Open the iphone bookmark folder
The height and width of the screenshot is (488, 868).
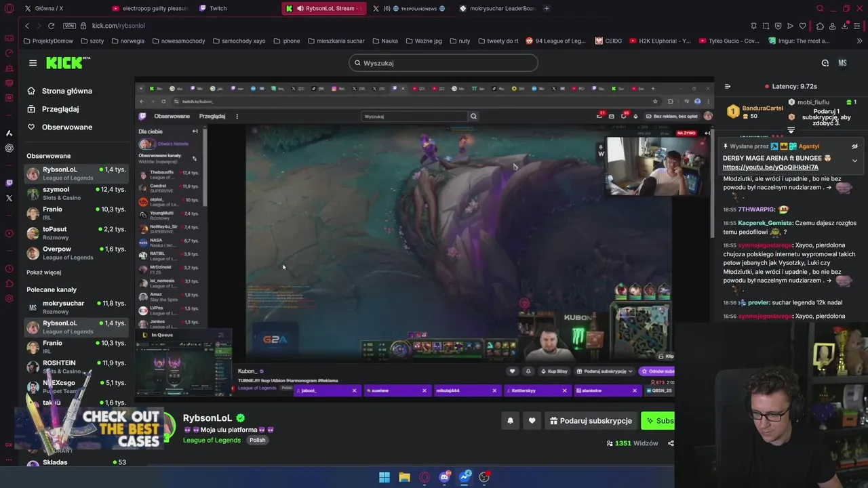click(286, 41)
